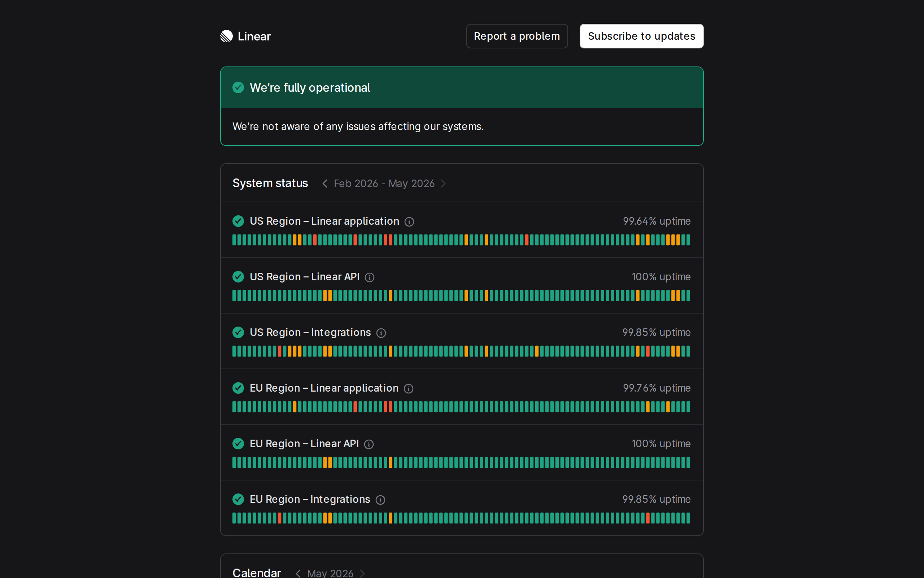Click status check icon for EU Region Integrations
The image size is (924, 578).
coord(238,499)
